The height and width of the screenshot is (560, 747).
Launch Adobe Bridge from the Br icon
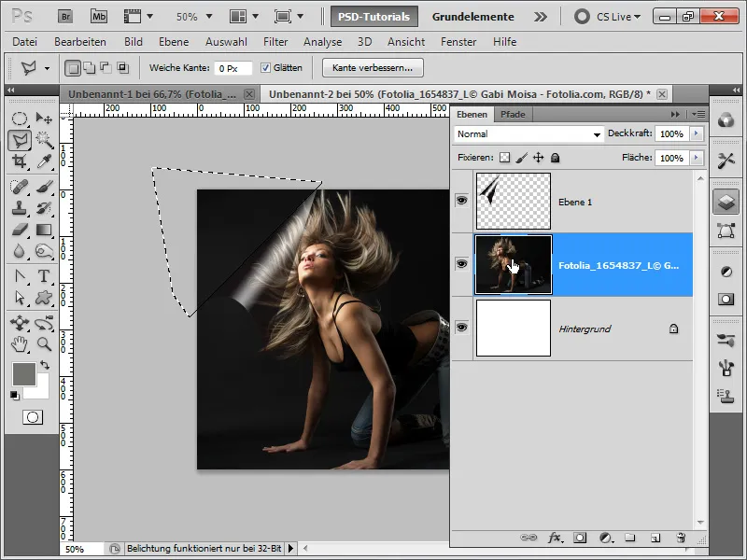point(65,17)
